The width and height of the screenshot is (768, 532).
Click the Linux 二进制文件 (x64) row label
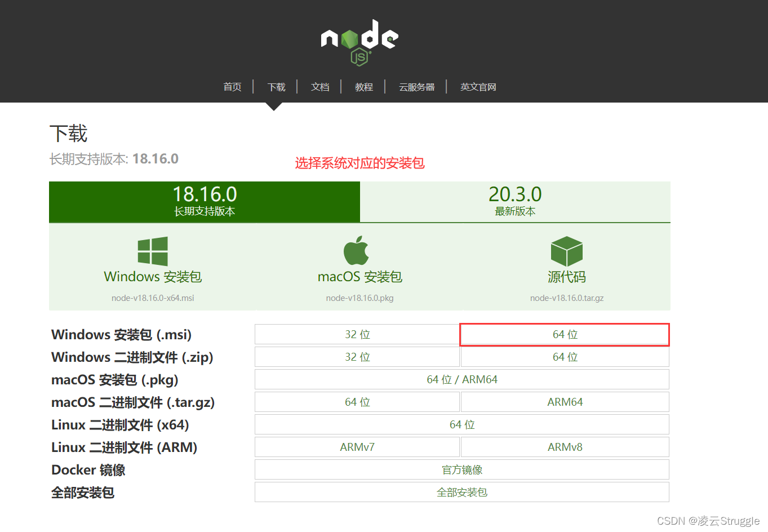[x=120, y=425]
